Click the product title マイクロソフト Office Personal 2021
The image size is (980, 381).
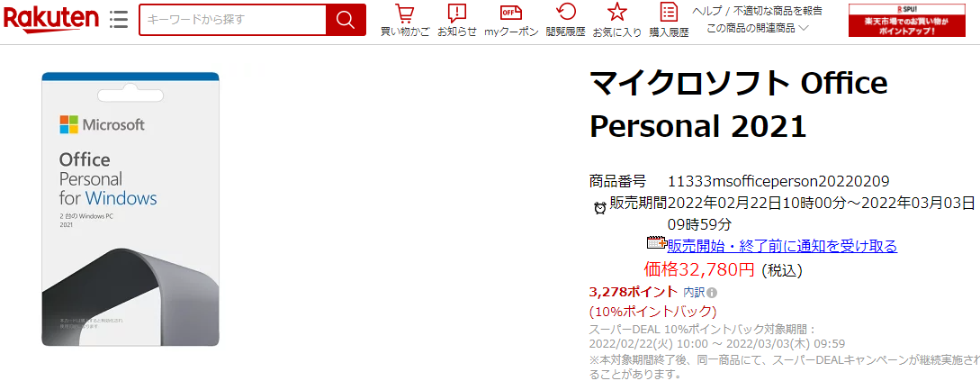(x=739, y=104)
